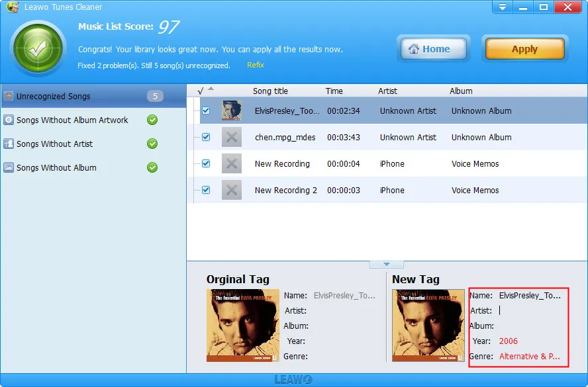Image resolution: width=588 pixels, height=387 pixels.
Task: Click the Songs Without Album picture icon
Action: tap(9, 167)
